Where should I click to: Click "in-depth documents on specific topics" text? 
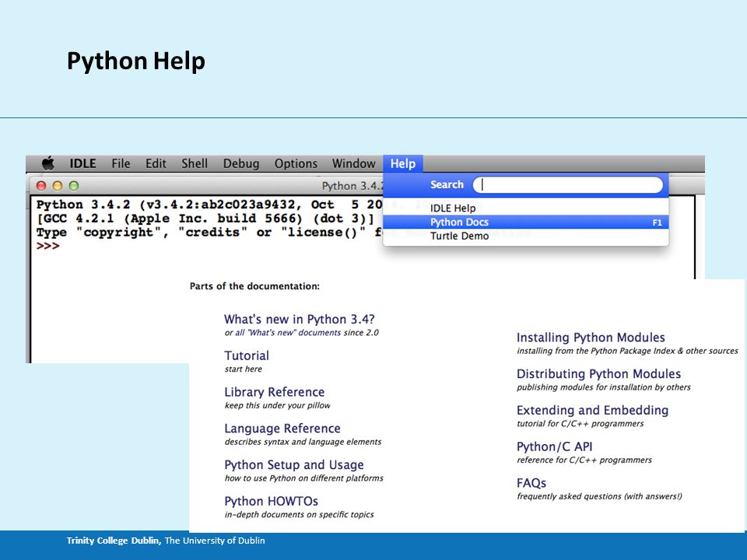299,514
